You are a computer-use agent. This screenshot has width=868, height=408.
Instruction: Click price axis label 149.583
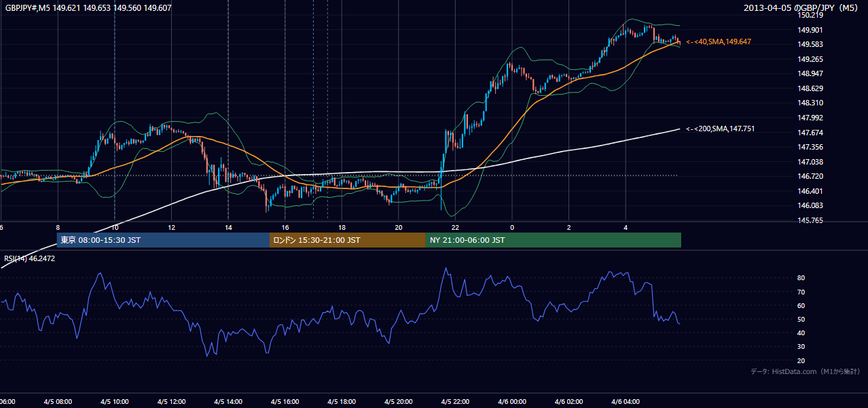[x=812, y=44]
